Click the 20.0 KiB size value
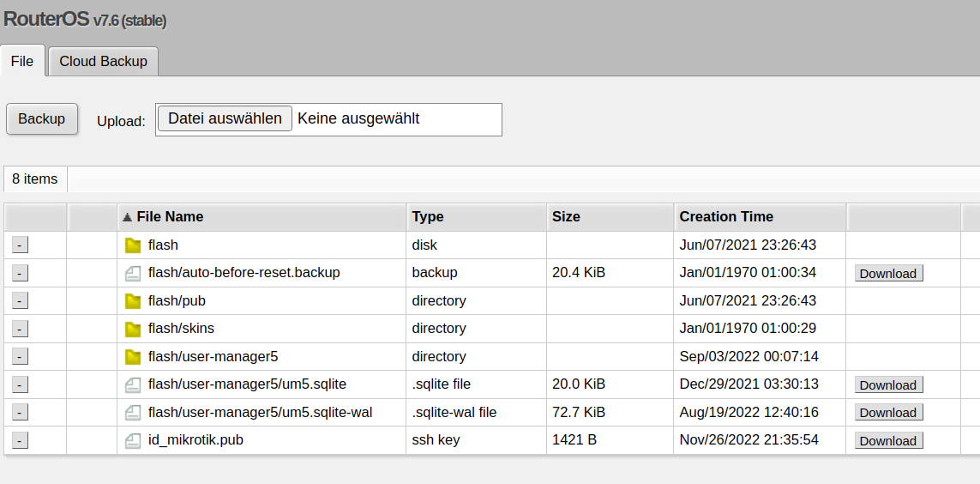This screenshot has width=980, height=484. [579, 384]
